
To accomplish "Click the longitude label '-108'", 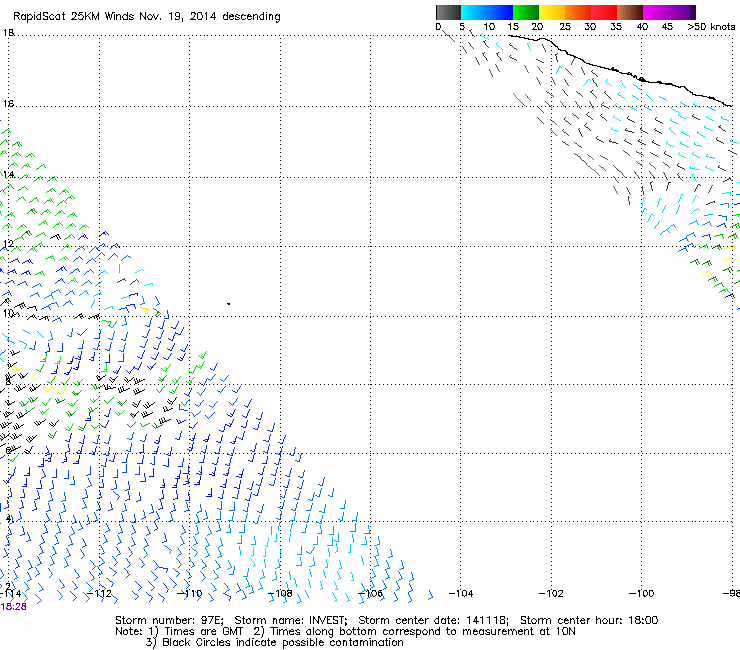I will click(x=280, y=593).
